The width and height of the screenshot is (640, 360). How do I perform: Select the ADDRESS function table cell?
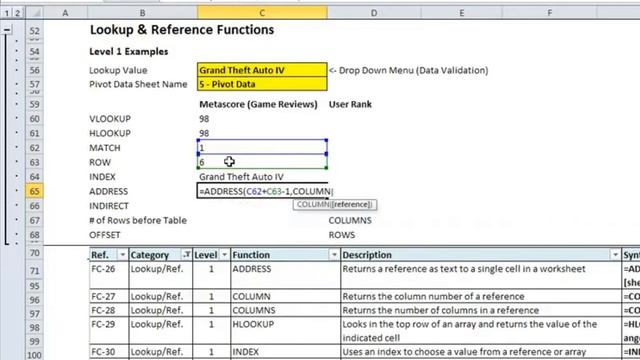[285, 276]
